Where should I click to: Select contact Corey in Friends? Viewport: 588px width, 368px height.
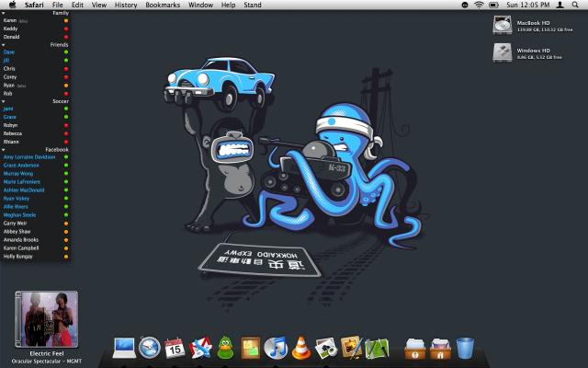[36, 77]
